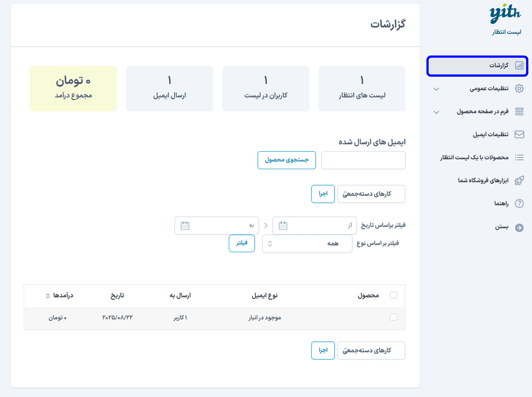Click the product page form lines icon
This screenshot has width=532, height=397.
(519, 111)
